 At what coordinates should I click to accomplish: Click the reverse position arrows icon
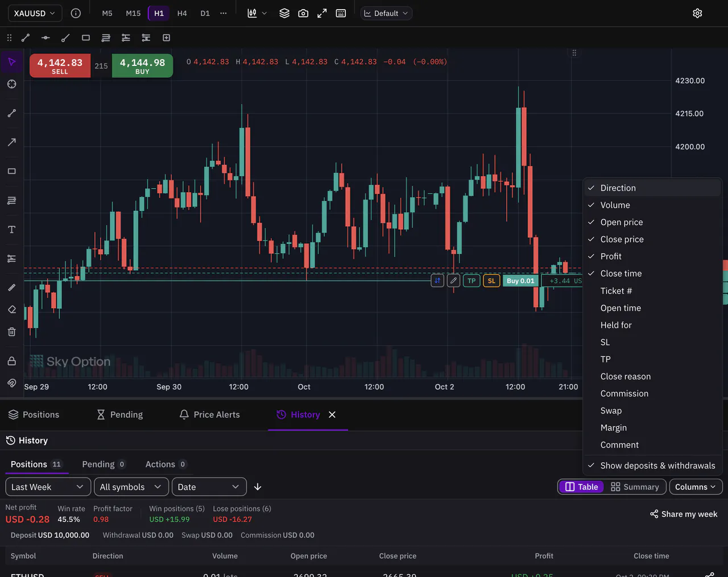(437, 281)
